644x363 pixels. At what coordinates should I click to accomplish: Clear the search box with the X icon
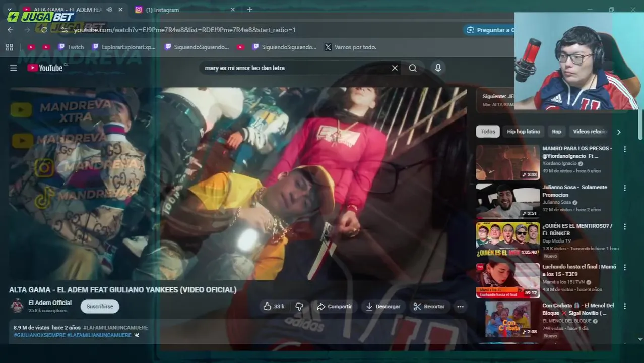pyautogui.click(x=395, y=68)
